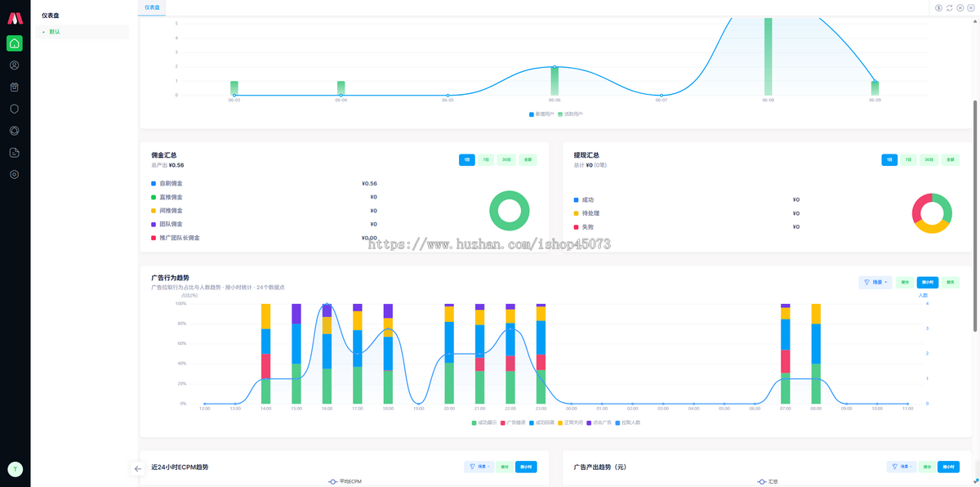Open the 场景 dropdown in 广告产出趋势
The width and height of the screenshot is (980, 487).
coord(902,467)
